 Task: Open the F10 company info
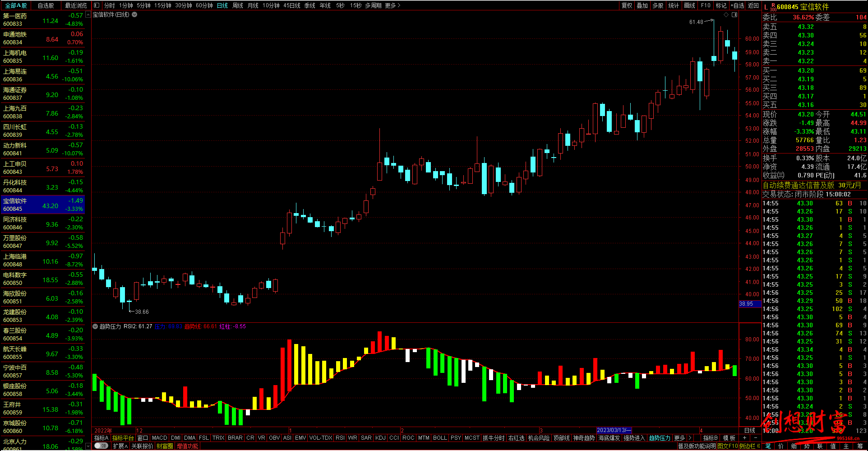tap(706, 5)
